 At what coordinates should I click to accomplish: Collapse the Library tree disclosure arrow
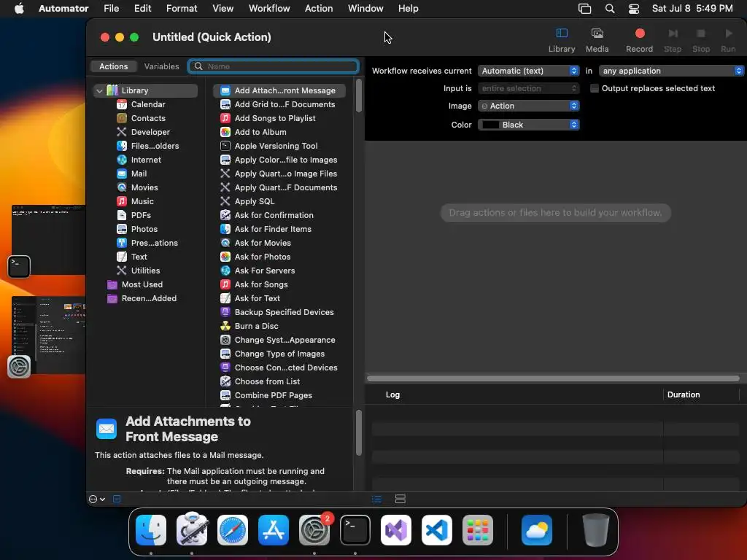point(99,90)
